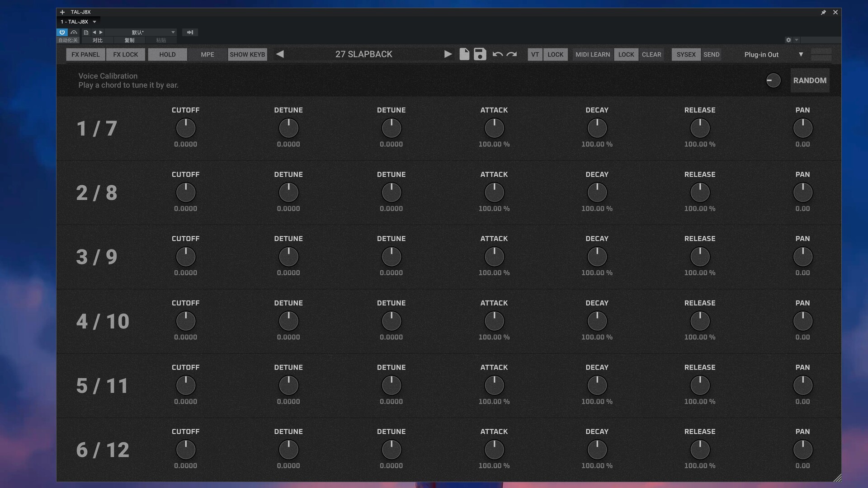The height and width of the screenshot is (488, 868).
Task: Toggle the plugin power bypass icon
Action: (62, 32)
